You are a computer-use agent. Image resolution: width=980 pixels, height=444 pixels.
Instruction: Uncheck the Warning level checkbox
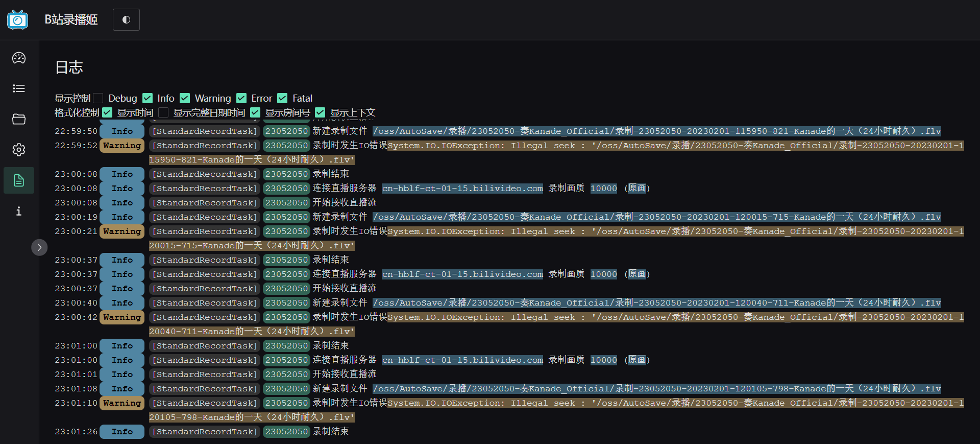185,98
